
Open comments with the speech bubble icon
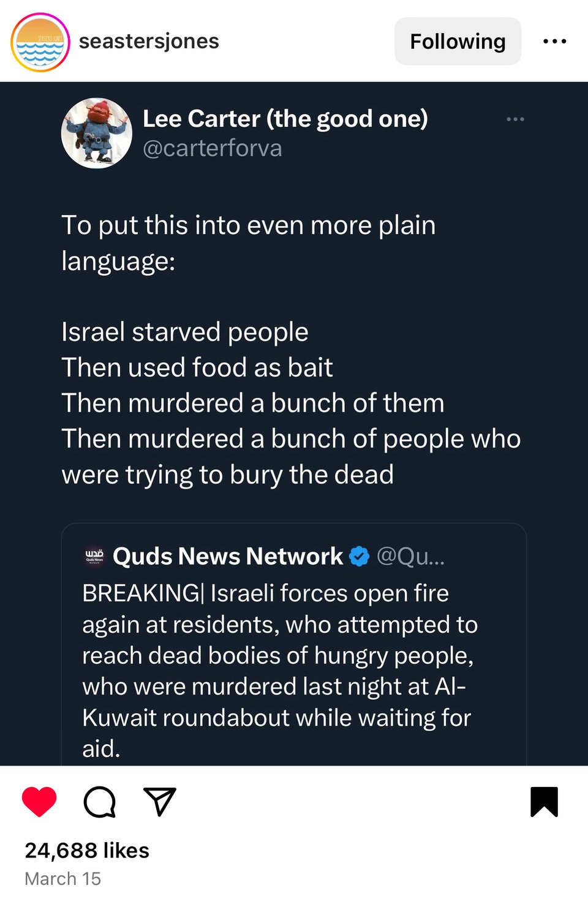99,801
